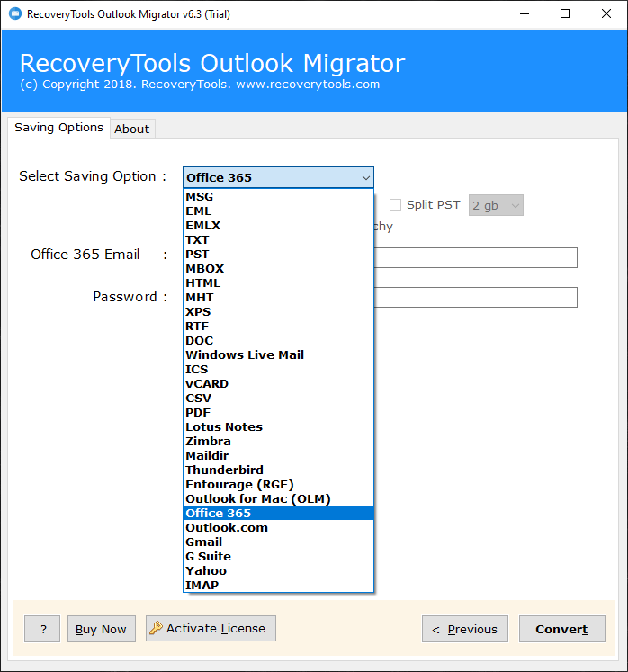This screenshot has height=672, width=628.
Task: Choose Entourage (RGE) option
Action: pyautogui.click(x=278, y=484)
